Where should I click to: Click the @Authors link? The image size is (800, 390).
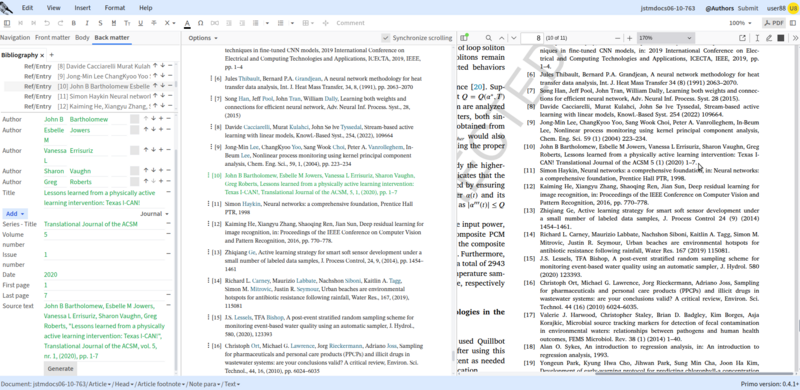point(719,8)
